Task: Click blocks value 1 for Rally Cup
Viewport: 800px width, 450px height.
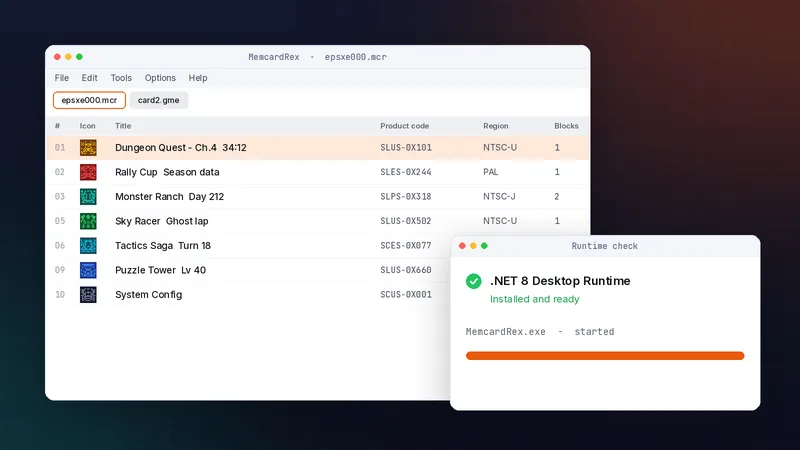Action: point(557,172)
